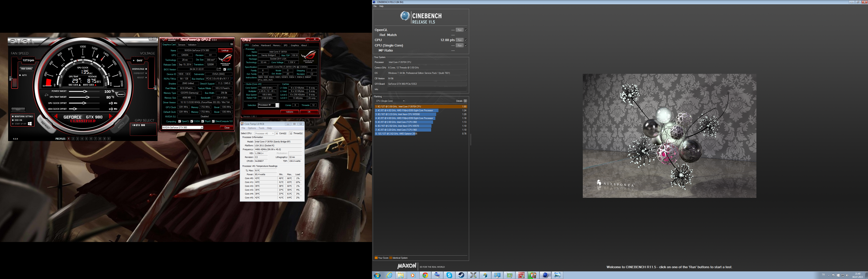Open Processor #1 selection dropdown in CPU-Z
This screenshot has width=868, height=279.
(x=269, y=105)
